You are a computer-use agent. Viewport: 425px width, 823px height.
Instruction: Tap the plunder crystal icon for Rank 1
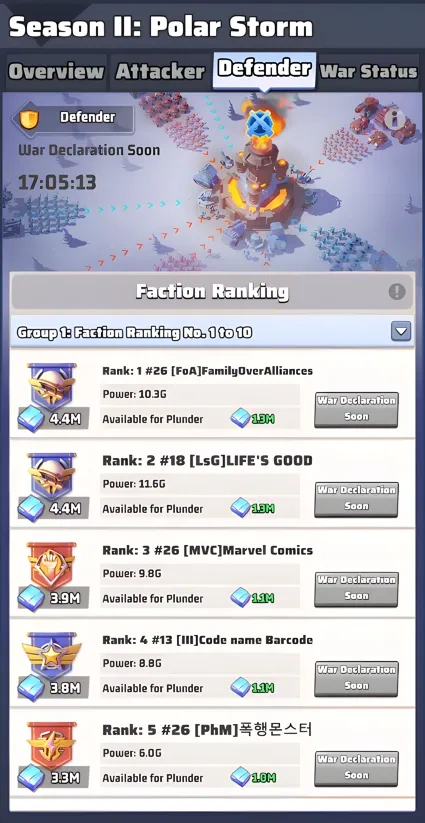point(241,419)
